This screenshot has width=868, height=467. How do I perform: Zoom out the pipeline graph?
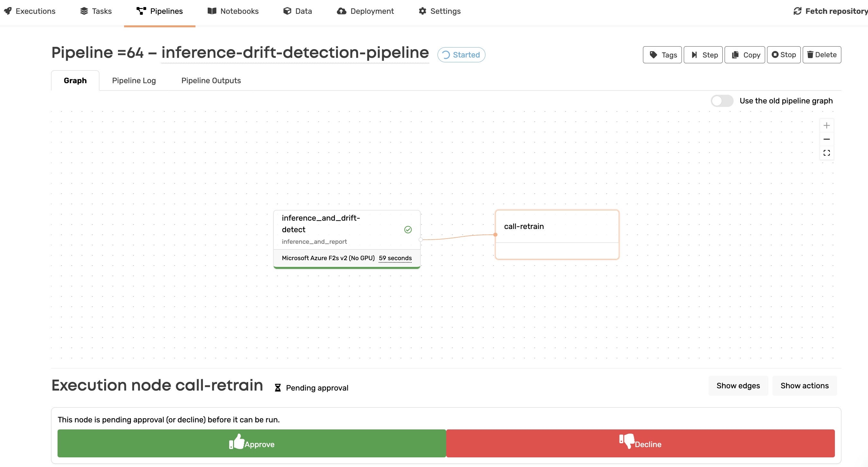826,139
